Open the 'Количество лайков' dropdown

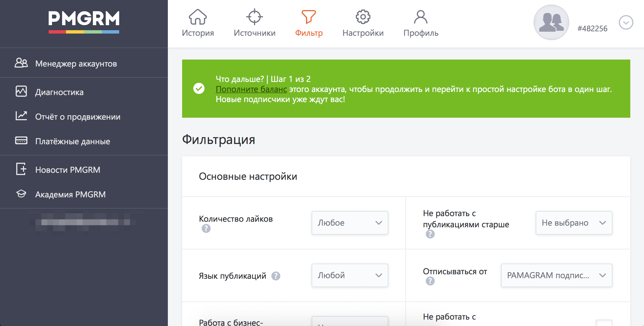click(350, 223)
